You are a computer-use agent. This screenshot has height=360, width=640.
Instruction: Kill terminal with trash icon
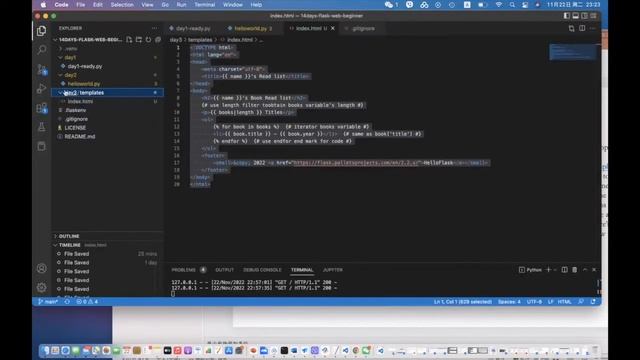pos(575,270)
